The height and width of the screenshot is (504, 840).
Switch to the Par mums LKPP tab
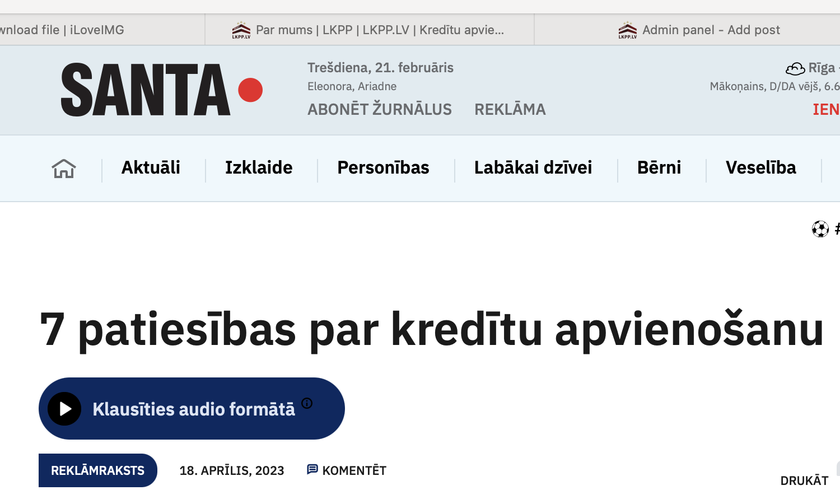(370, 30)
